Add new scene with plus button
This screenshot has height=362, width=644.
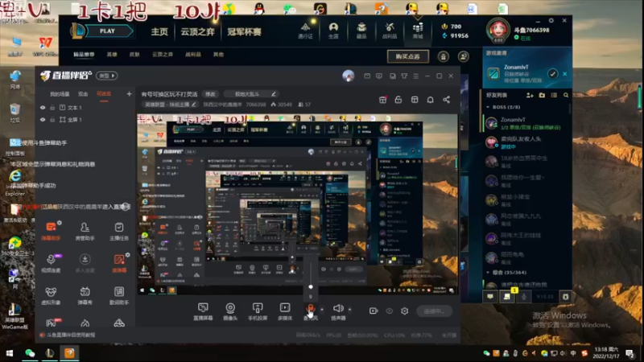(x=129, y=94)
